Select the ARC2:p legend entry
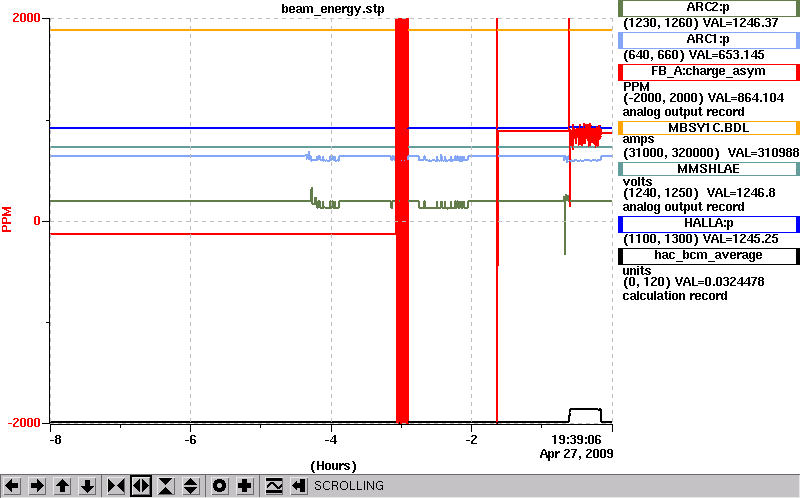 point(709,8)
